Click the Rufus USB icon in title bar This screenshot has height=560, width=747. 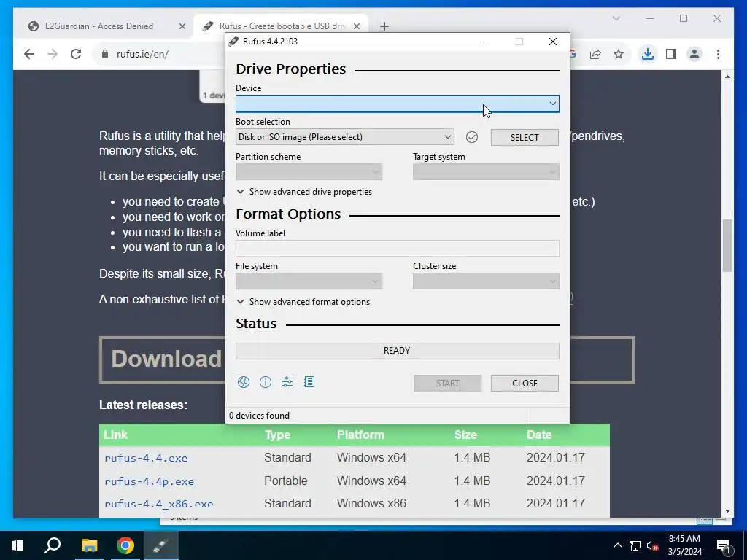pyautogui.click(x=233, y=42)
